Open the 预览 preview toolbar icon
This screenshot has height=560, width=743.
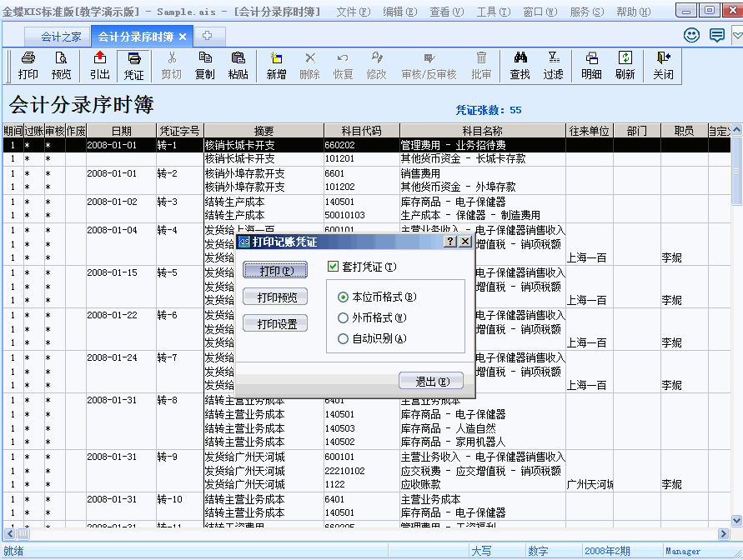pyautogui.click(x=61, y=66)
